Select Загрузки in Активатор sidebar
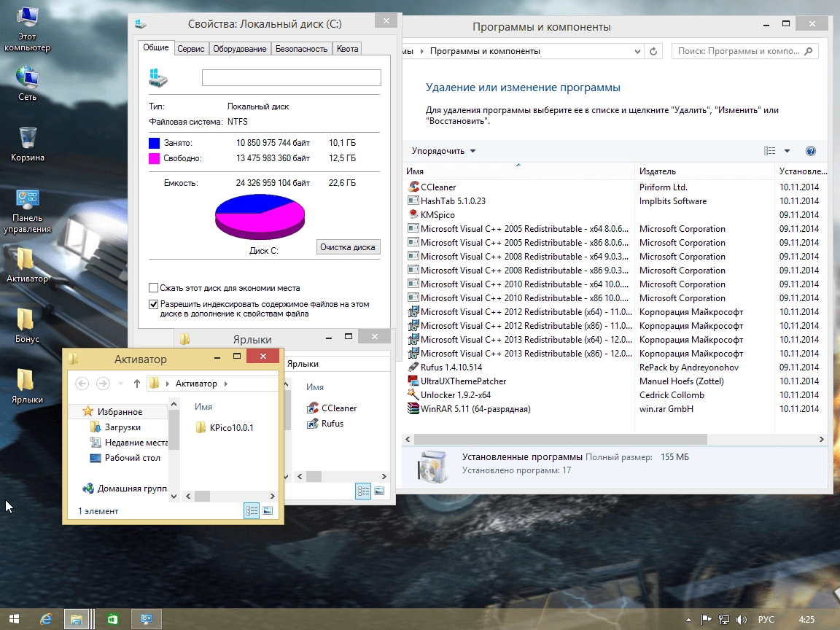840x630 pixels. click(115, 427)
